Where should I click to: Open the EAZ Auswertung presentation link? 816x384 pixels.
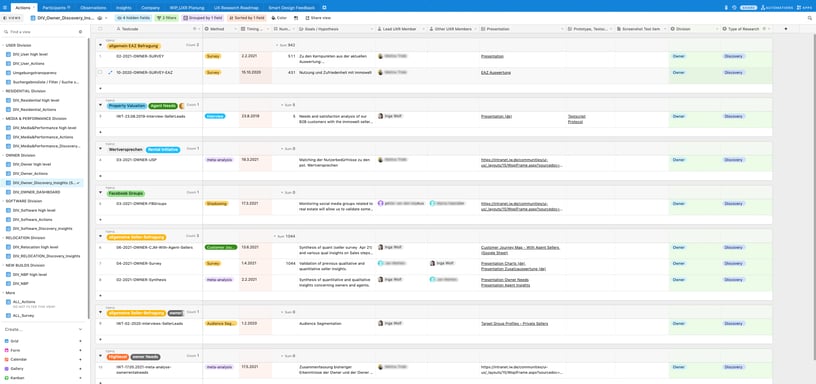click(x=495, y=72)
